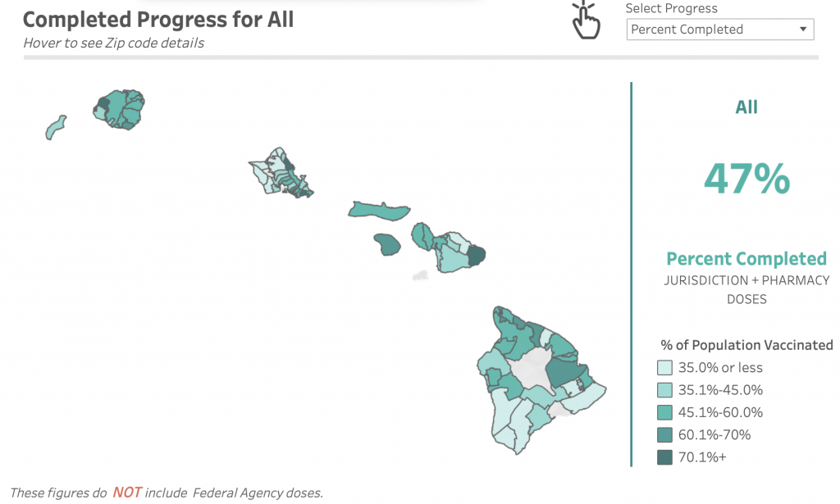Select the 35.1%-45.0% legend swatch

point(664,390)
